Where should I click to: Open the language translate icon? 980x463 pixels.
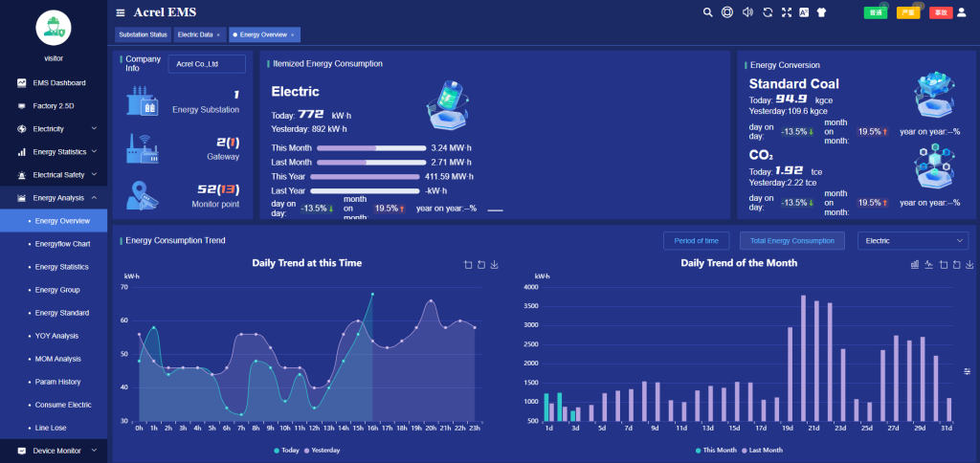click(x=805, y=12)
